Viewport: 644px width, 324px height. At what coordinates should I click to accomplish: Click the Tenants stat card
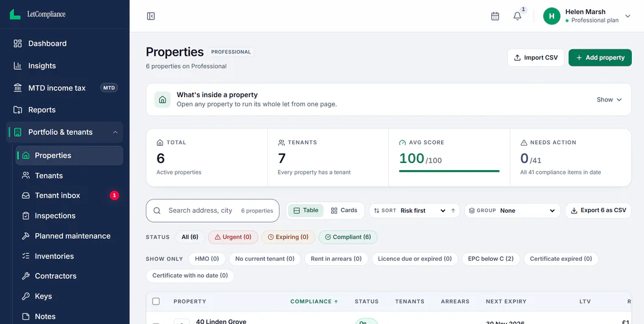tap(328, 157)
